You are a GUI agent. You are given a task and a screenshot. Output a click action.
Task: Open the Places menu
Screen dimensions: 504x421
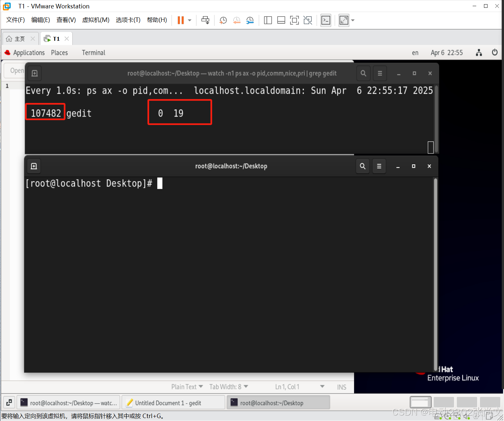click(59, 53)
